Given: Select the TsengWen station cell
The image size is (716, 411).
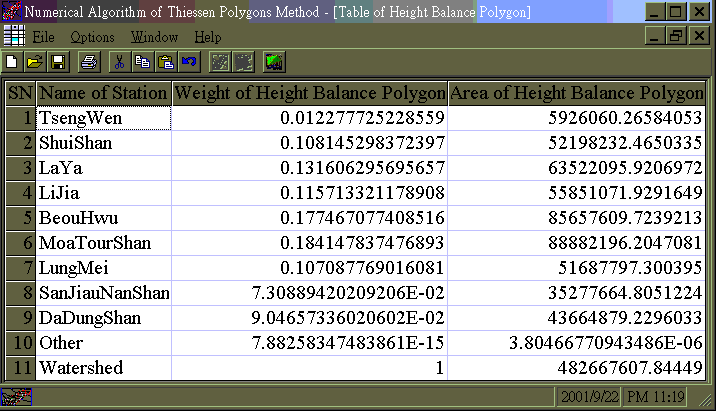Looking at the screenshot, I should point(104,118).
